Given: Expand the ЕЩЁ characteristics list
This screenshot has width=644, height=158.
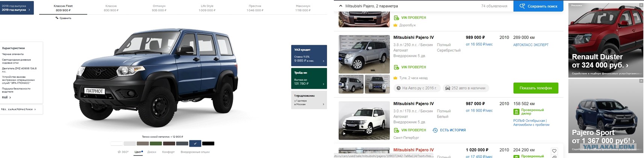Looking at the screenshot, I should click(x=6, y=97).
